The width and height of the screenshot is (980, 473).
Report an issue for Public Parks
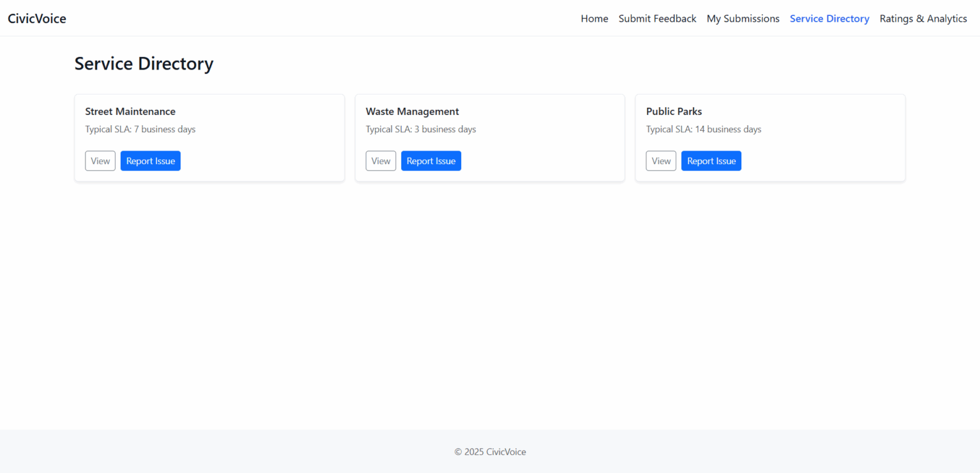pyautogui.click(x=711, y=161)
